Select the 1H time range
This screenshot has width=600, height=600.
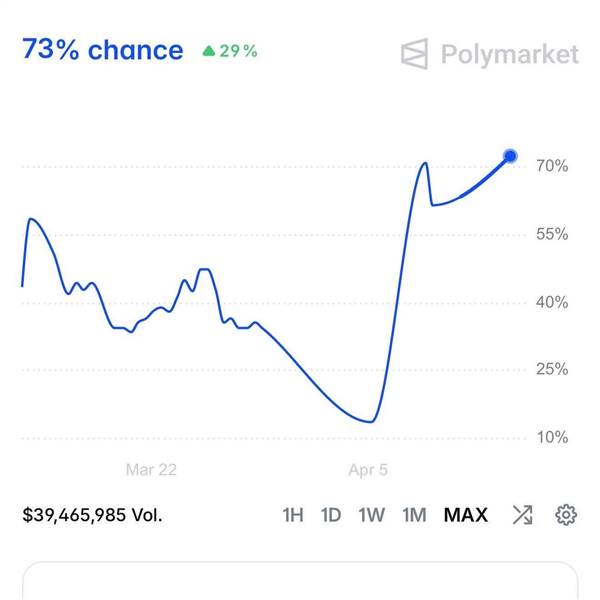(x=292, y=515)
